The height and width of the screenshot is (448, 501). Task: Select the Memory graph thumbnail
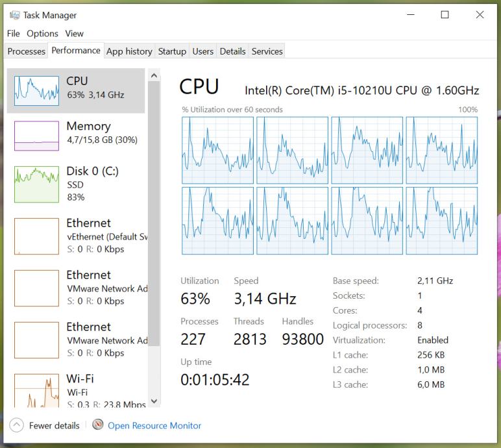[x=36, y=136]
